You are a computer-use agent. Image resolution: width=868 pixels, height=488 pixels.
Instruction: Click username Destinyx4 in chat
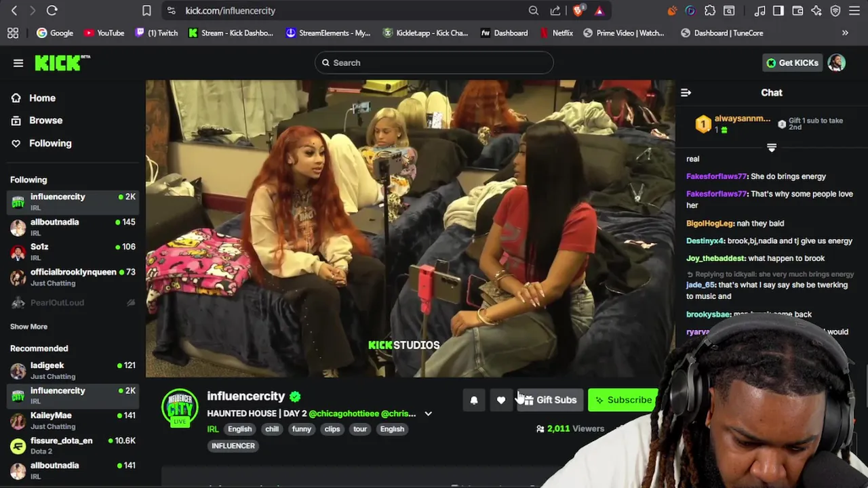click(x=705, y=241)
